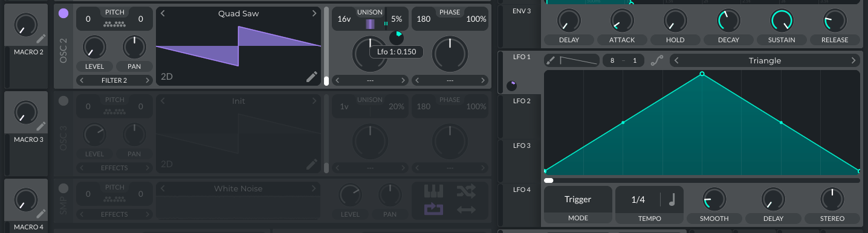The width and height of the screenshot is (868, 233).
Task: Enable OSC 3 with its power button
Action: click(63, 101)
